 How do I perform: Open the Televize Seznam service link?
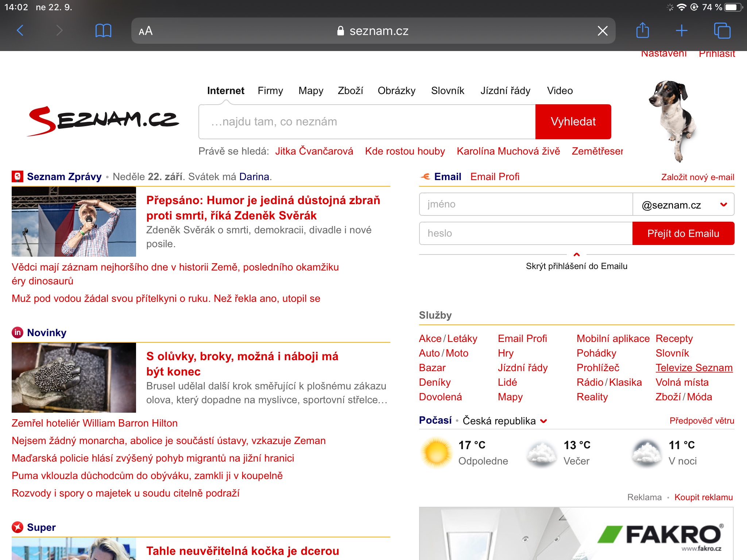(694, 367)
